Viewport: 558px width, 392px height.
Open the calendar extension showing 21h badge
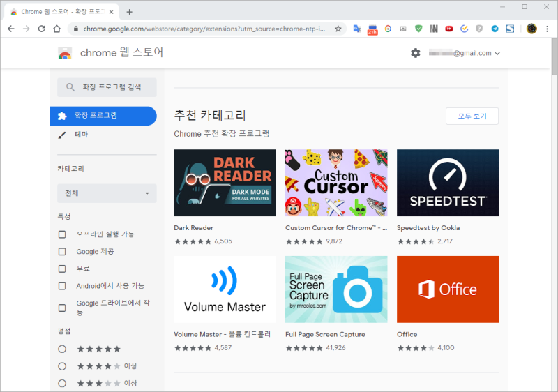(372, 29)
